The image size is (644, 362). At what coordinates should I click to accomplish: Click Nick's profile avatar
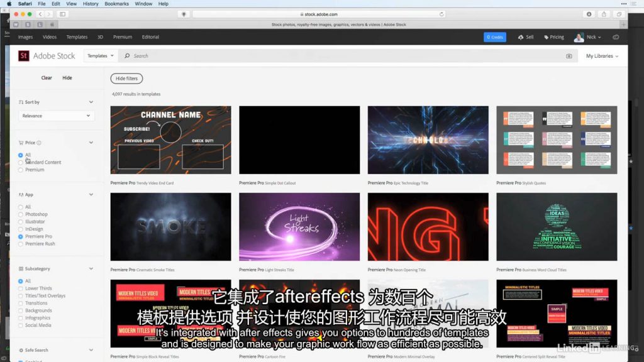579,37
